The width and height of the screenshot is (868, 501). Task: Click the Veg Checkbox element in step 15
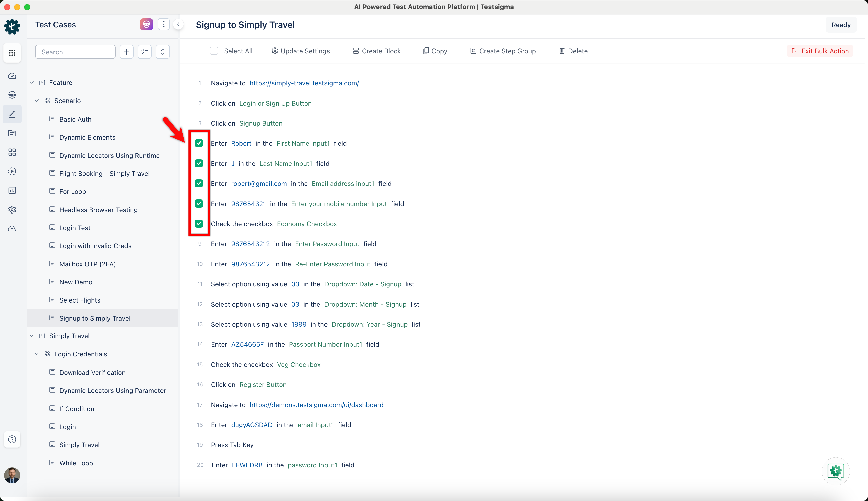[299, 364]
